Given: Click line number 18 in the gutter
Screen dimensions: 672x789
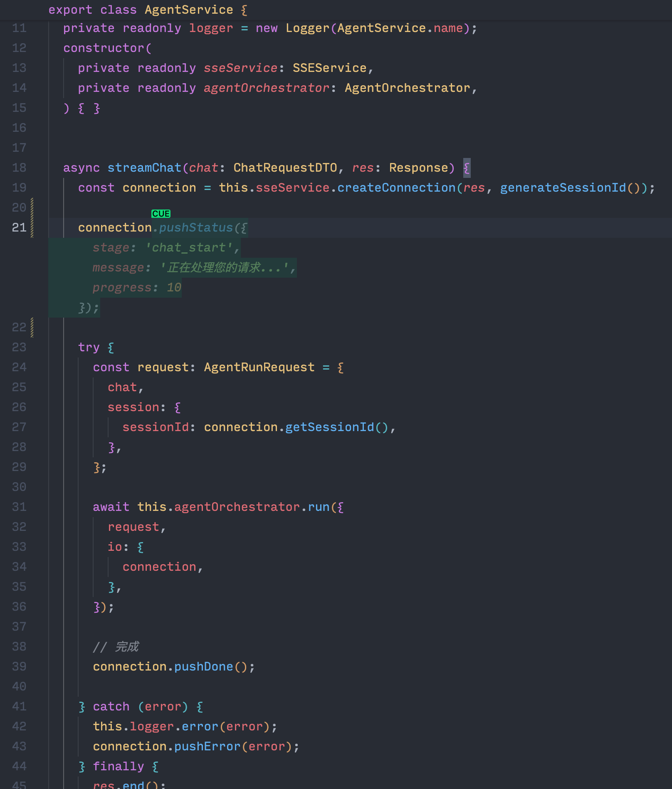Looking at the screenshot, I should (19, 168).
